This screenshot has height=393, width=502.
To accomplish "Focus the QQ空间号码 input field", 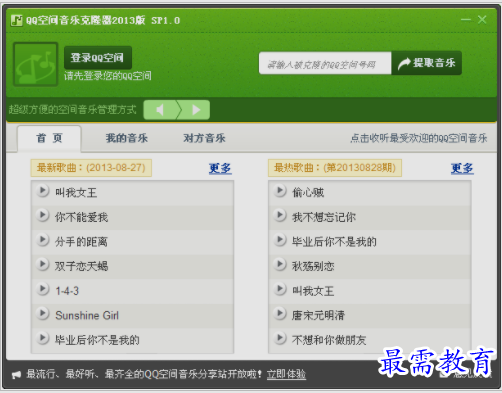I will 325,63.
